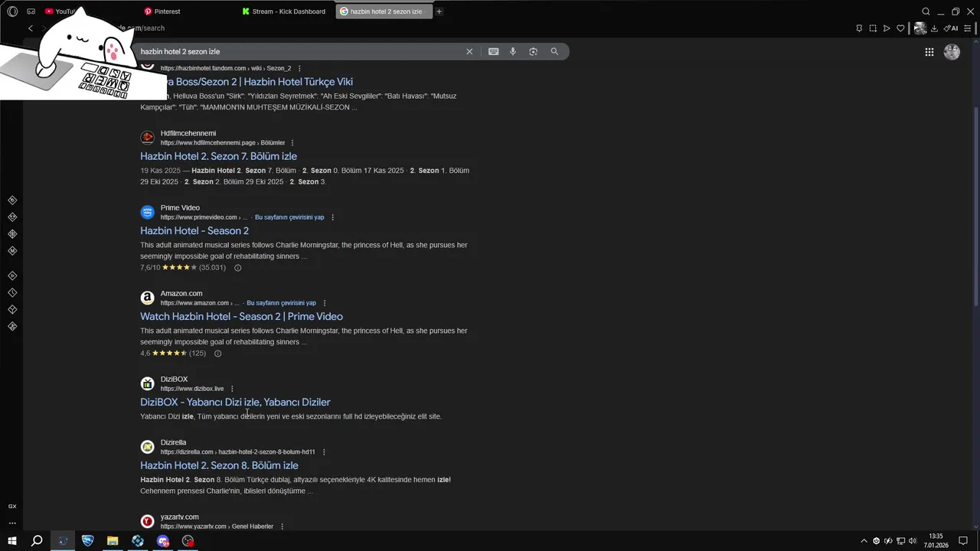
Task: Translate the Prime Video result page
Action: (x=289, y=217)
